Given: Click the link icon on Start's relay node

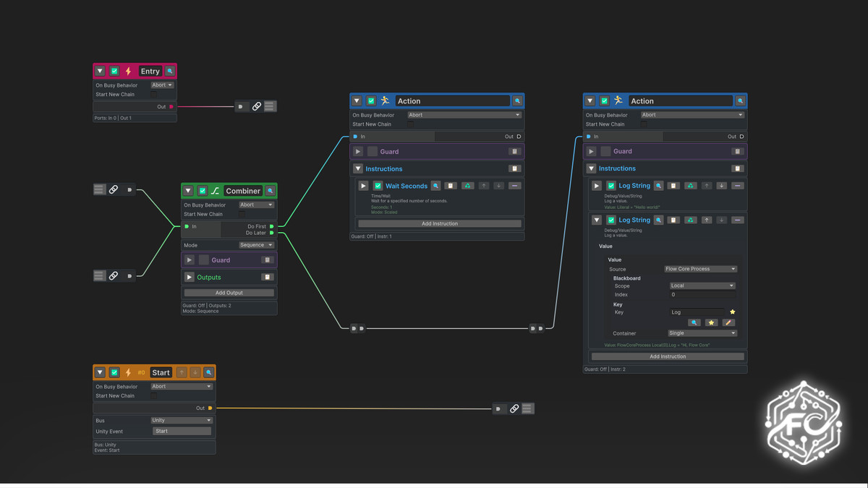Looking at the screenshot, I should tap(514, 408).
